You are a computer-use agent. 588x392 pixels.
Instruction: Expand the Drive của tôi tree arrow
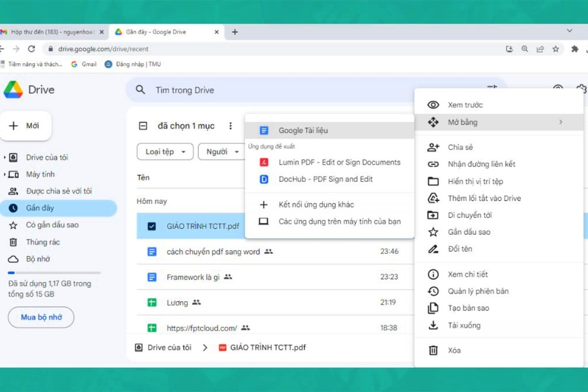(5, 157)
